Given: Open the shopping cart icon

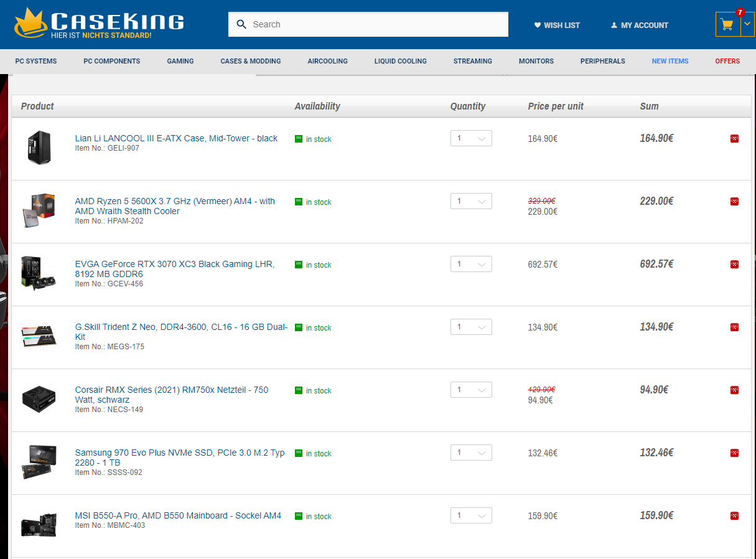Looking at the screenshot, I should tap(727, 25).
